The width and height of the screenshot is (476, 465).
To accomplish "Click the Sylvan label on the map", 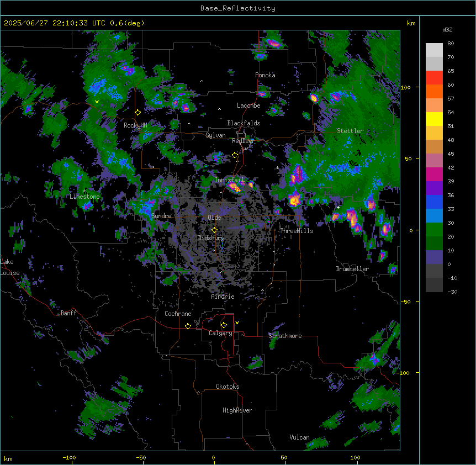I will click(215, 135).
